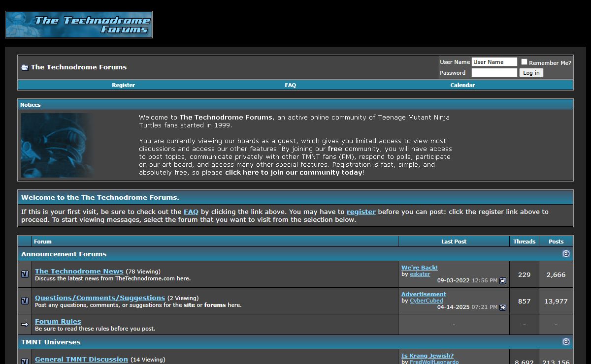Image resolution: width=591 pixels, height=364 pixels.
Task: Open the Is Krang Jewish? thread
Action: pos(427,356)
